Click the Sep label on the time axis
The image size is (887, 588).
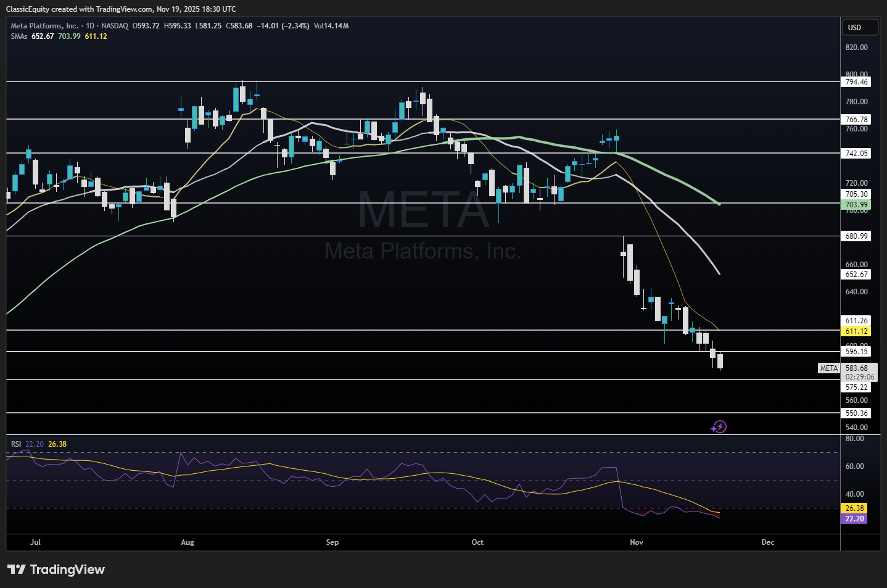tap(332, 542)
